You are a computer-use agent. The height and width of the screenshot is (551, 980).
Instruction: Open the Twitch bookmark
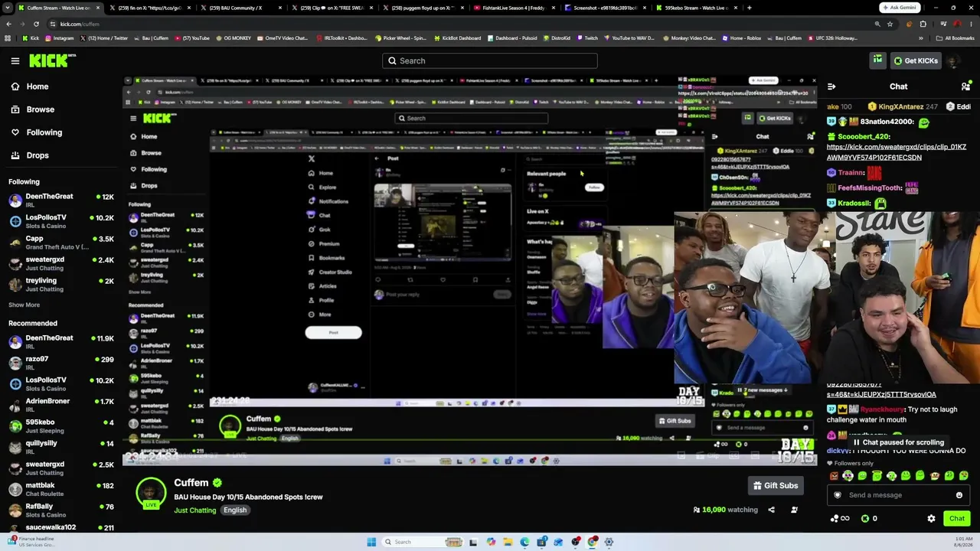[x=588, y=38]
